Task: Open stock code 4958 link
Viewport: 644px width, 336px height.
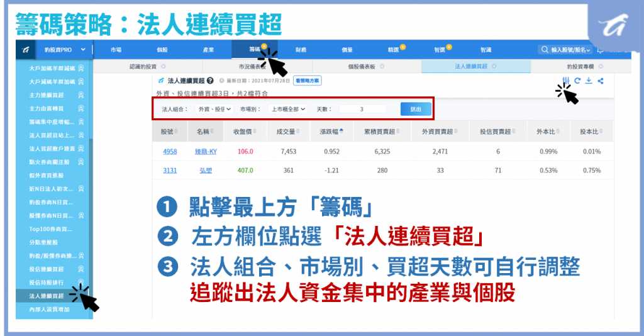Action: click(x=170, y=152)
